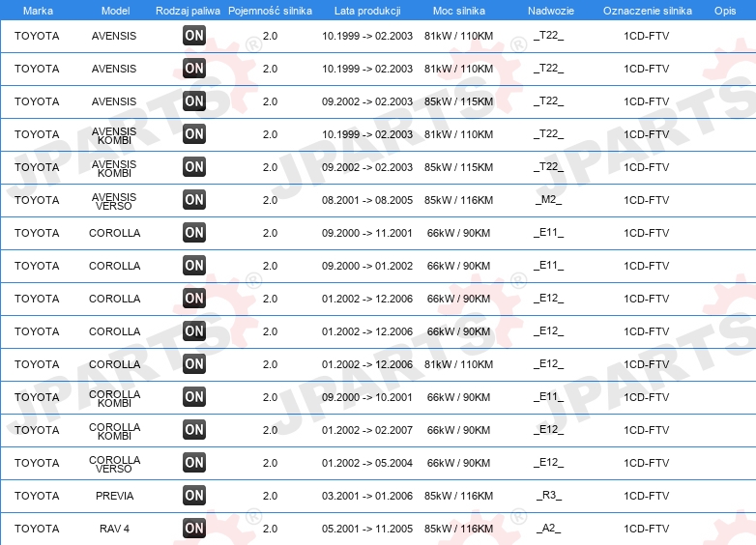Click production years 09.2000 -> 01.2002
Screen dimensions: 756x545
pyautogui.click(x=367, y=266)
